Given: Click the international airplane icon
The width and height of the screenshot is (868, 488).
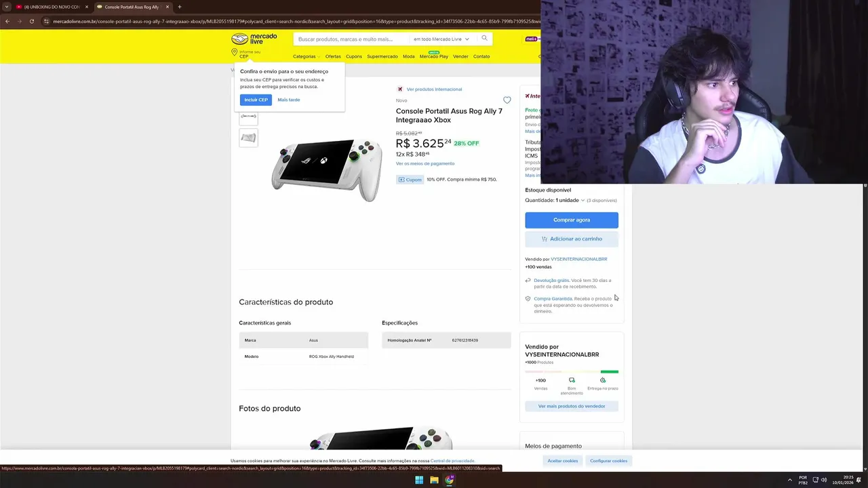Looking at the screenshot, I should 400,89.
